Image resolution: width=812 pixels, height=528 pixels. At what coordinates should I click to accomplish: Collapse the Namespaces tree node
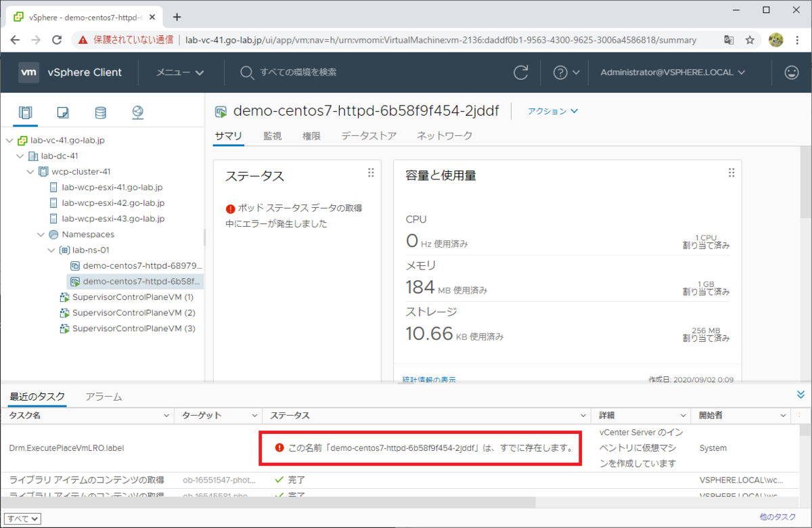tap(41, 234)
